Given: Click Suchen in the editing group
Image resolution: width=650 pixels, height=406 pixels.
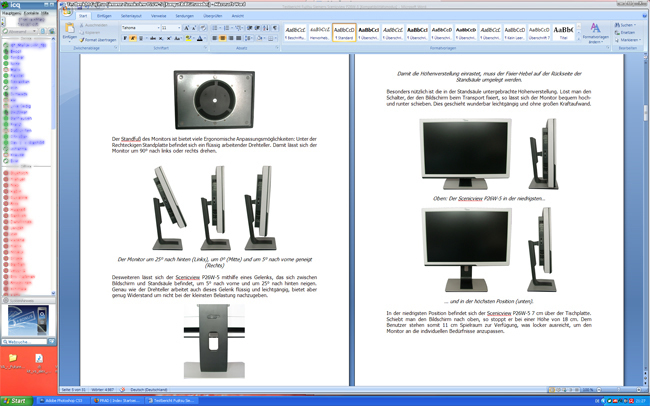Looking at the screenshot, I should (625, 25).
